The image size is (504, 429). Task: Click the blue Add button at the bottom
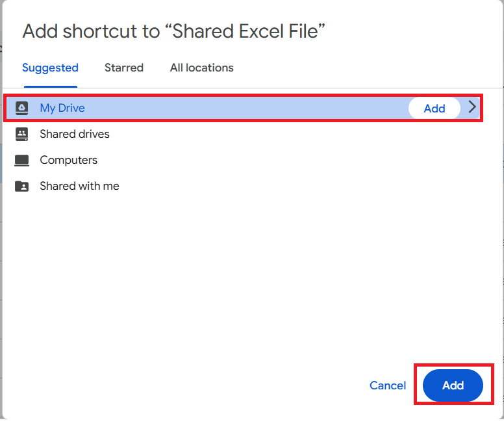coord(453,385)
